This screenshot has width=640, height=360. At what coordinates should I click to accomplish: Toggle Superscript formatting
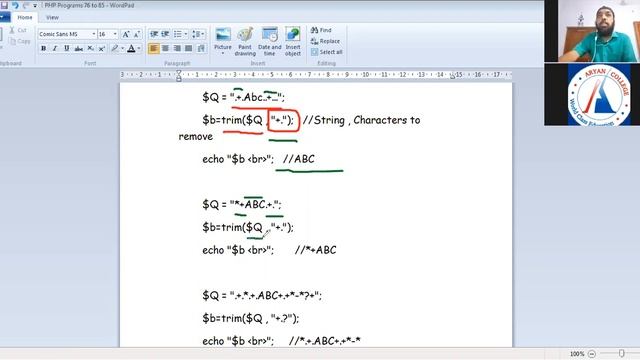click(x=102, y=49)
